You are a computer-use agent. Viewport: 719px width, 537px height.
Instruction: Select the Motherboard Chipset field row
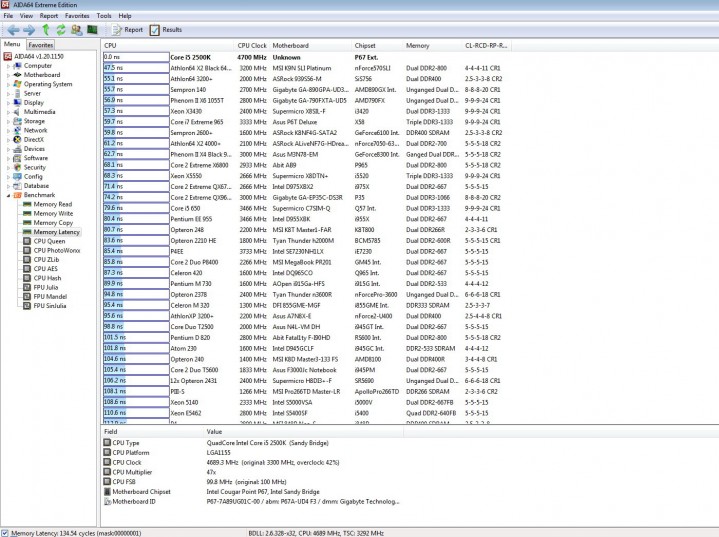coord(251,492)
